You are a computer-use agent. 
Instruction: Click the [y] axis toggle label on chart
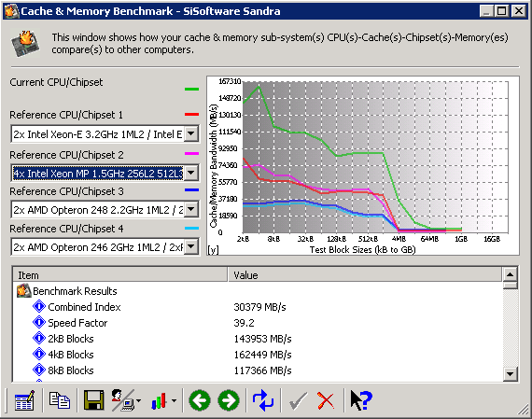(x=213, y=250)
